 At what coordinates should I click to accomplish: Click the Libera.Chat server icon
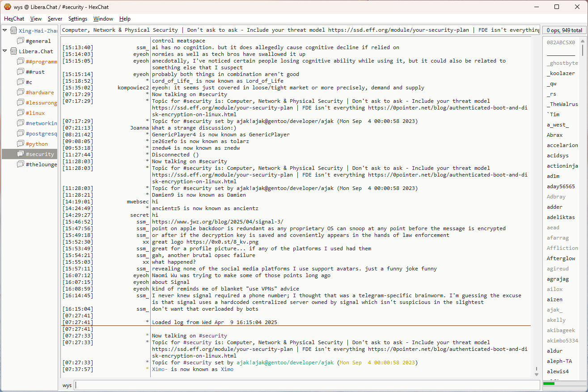click(x=13, y=51)
